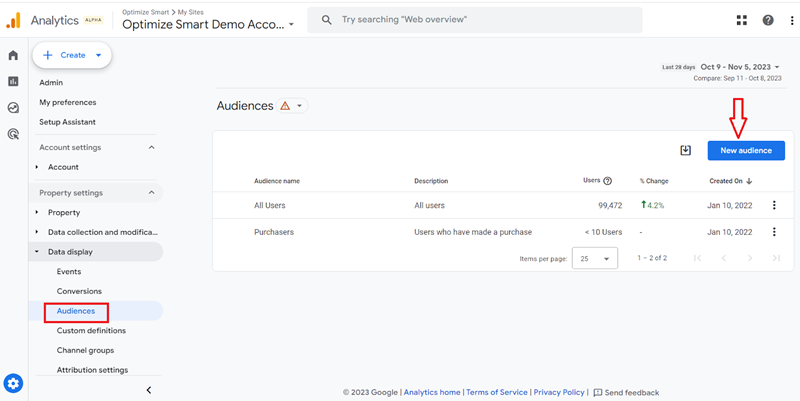This screenshot has width=800, height=401.
Task: Click in the search box field
Action: [474, 20]
